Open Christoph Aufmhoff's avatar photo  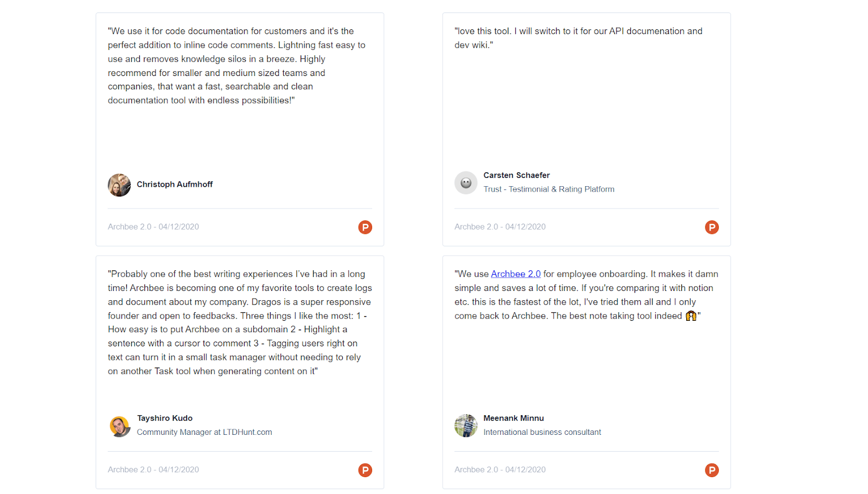point(119,185)
